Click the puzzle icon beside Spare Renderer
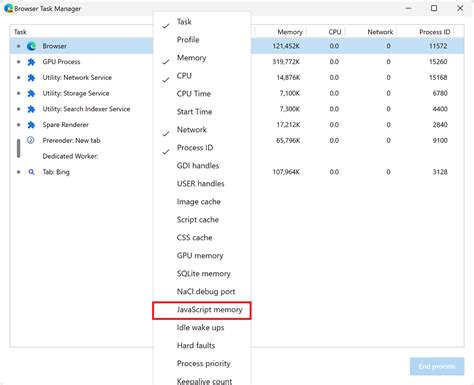This screenshot has width=474, height=385. [31, 125]
